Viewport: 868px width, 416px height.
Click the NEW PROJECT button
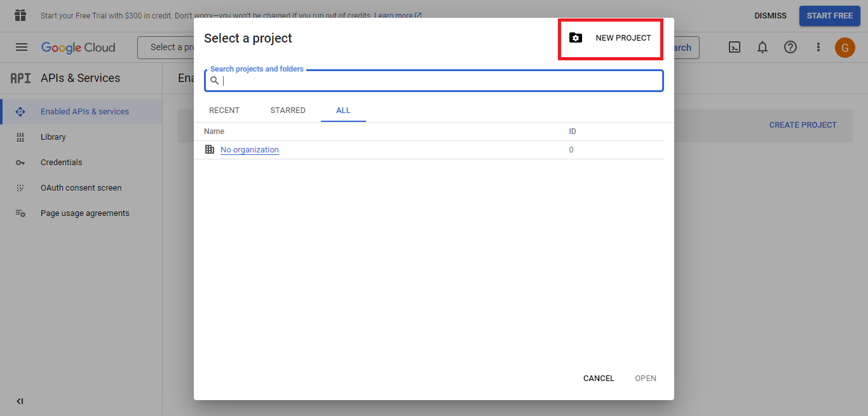pos(611,38)
